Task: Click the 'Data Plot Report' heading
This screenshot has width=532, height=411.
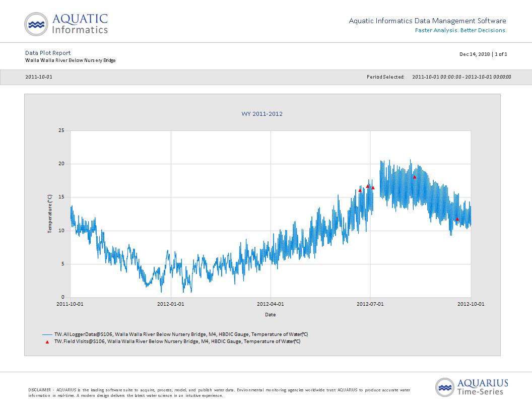Action: click(x=48, y=53)
